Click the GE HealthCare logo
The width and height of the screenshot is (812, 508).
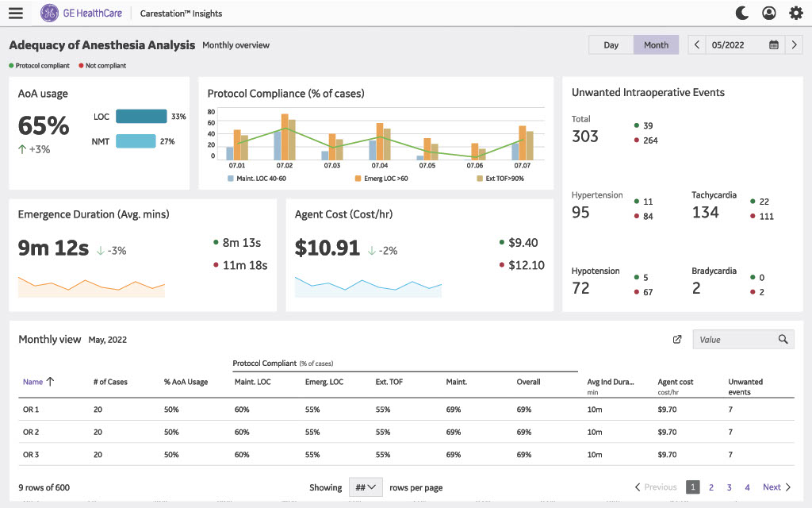[75, 13]
